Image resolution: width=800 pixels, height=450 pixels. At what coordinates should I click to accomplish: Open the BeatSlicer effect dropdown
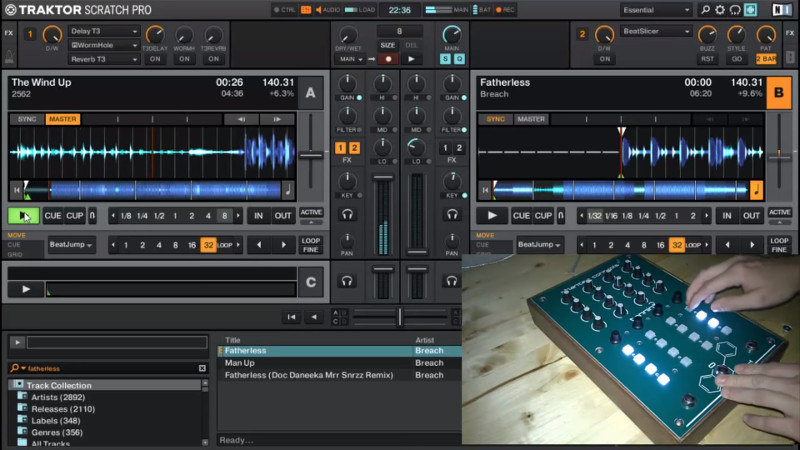[656, 32]
